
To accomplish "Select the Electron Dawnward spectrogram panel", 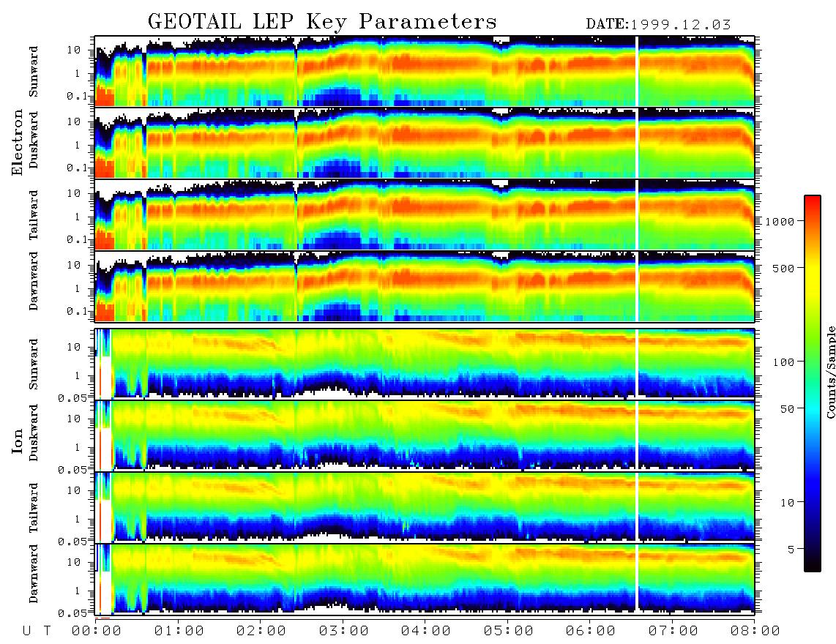I will pos(425,287).
